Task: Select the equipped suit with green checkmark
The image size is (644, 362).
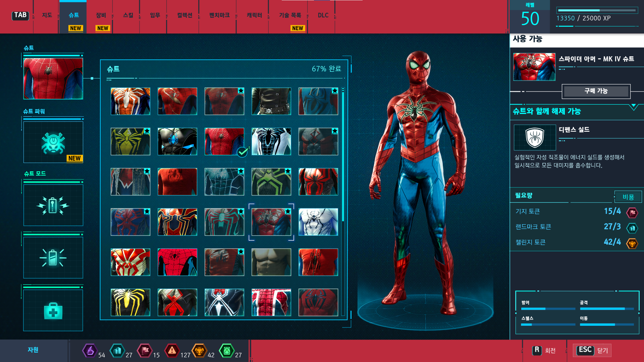Action: (224, 141)
